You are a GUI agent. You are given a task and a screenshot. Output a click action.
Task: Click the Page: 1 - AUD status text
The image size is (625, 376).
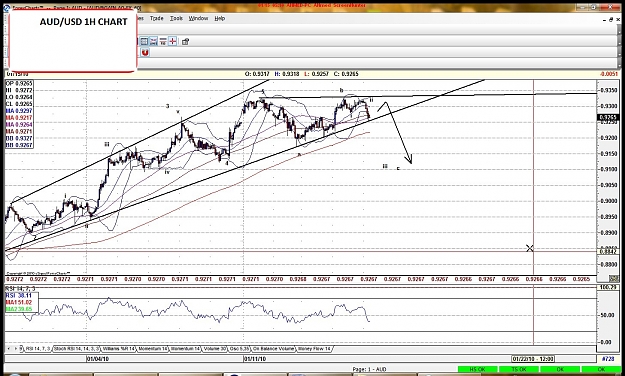pos(369,369)
